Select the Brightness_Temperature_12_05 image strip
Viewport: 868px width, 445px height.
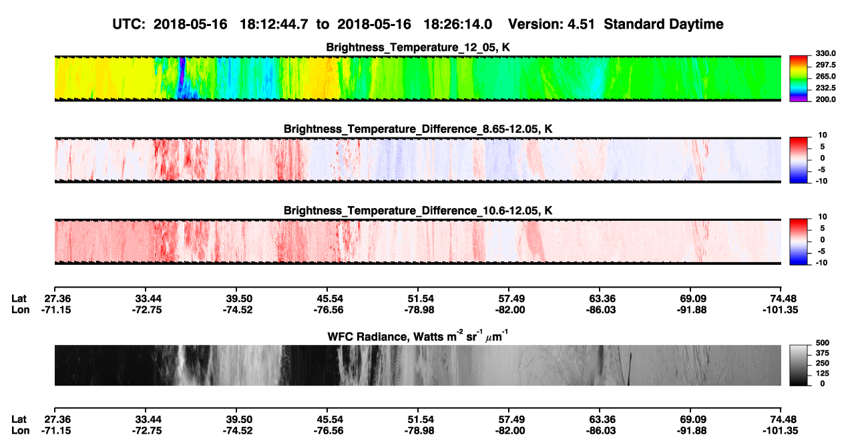point(417,78)
